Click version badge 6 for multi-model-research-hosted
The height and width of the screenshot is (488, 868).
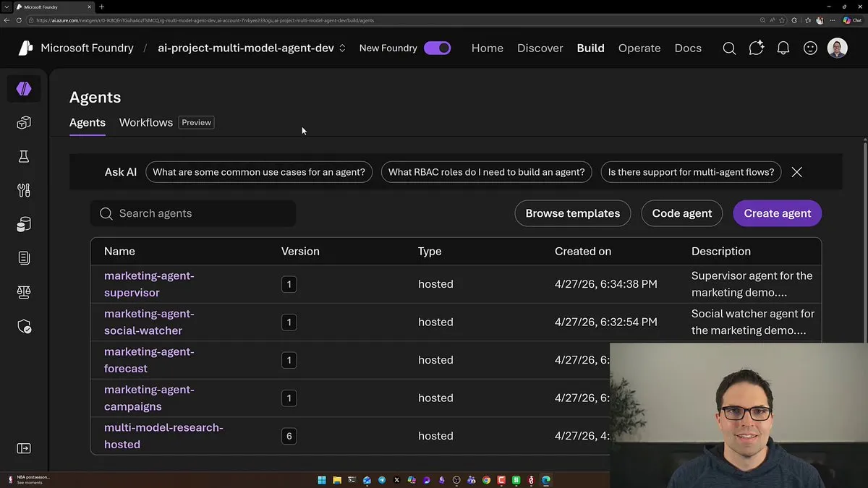tap(289, 436)
